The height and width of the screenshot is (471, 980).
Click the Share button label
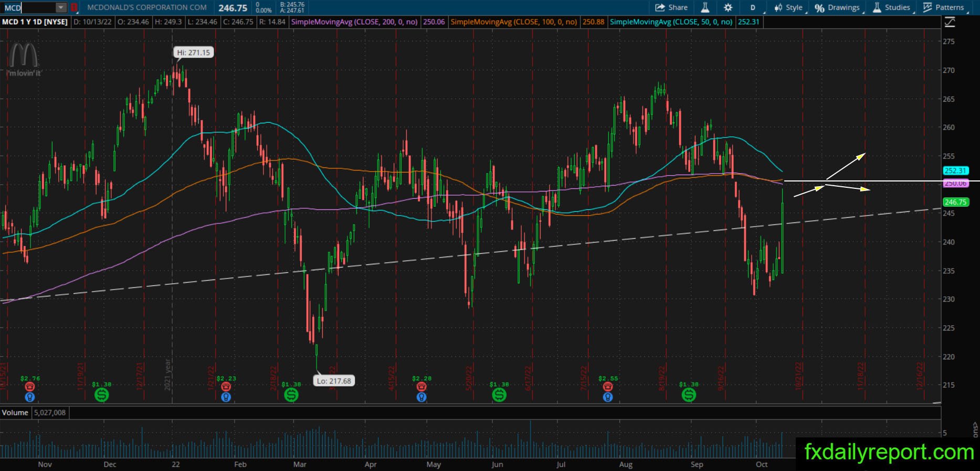coord(678,7)
